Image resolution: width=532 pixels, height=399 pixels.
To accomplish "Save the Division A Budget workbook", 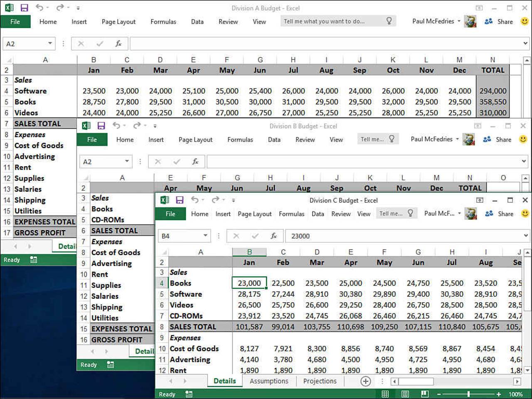I will point(25,8).
